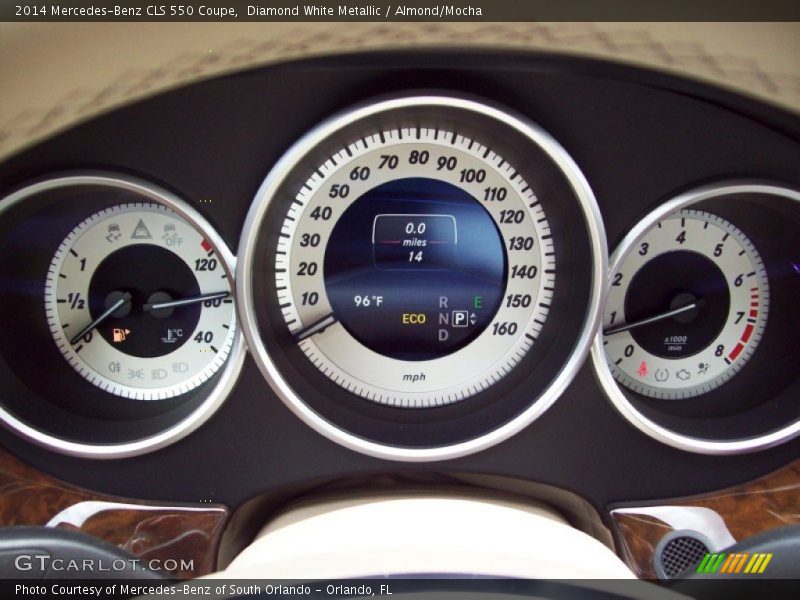Click the 10 mark on speedometer
Screen dimensions: 800x600
click(310, 298)
